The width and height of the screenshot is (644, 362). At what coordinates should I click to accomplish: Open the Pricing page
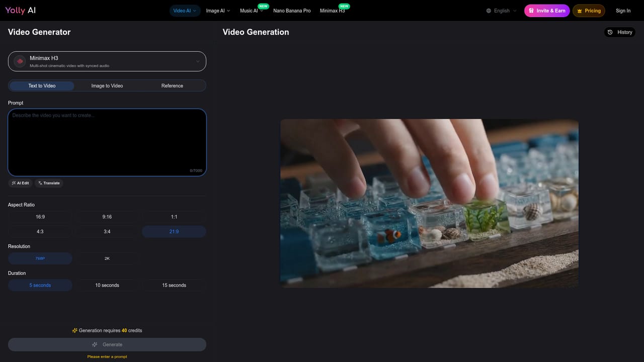click(x=589, y=11)
